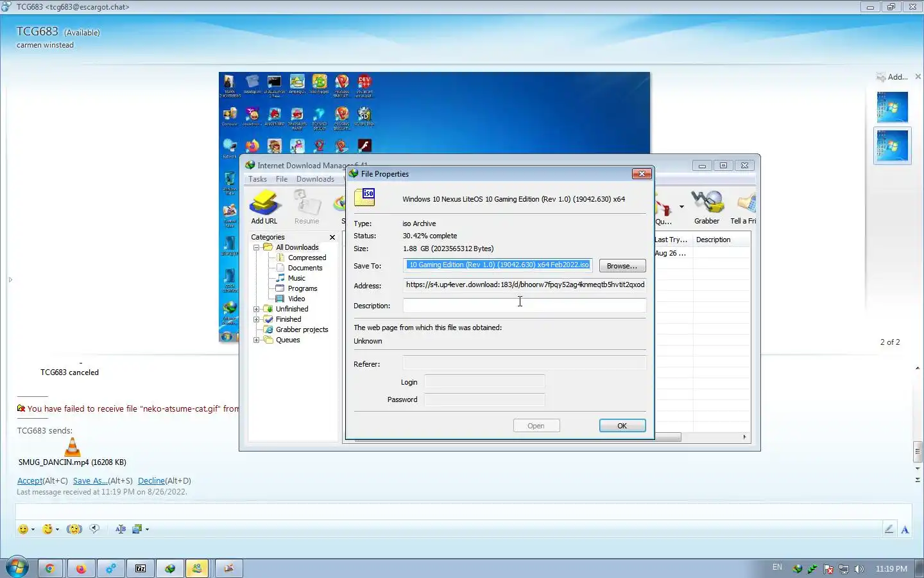Open the background picture dropdown arrow
This screenshot has width=924, height=578.
147,530
